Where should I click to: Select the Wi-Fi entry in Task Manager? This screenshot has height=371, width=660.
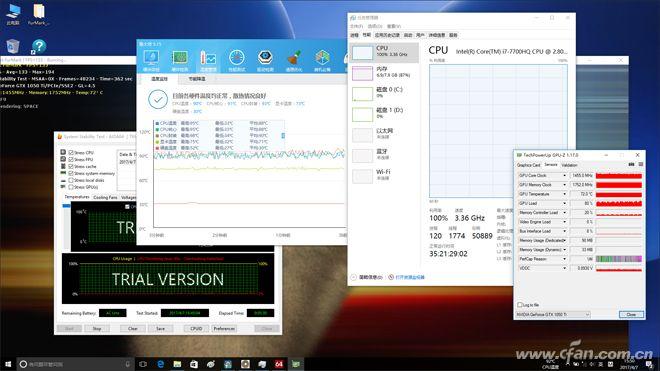click(383, 175)
